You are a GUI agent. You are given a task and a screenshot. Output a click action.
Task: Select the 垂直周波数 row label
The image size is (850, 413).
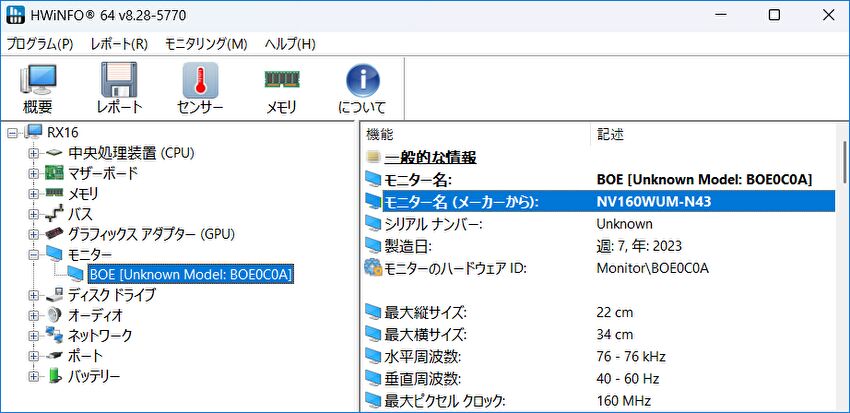(x=423, y=379)
